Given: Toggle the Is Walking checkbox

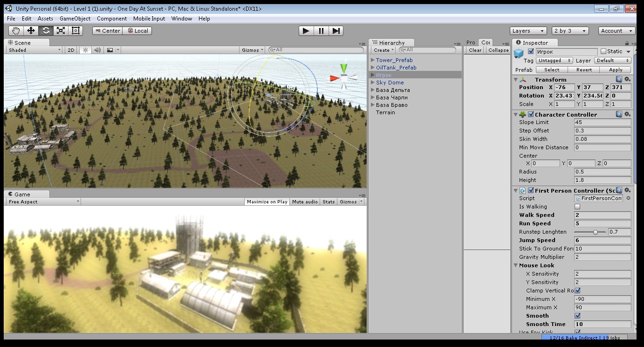Looking at the screenshot, I should [577, 207].
